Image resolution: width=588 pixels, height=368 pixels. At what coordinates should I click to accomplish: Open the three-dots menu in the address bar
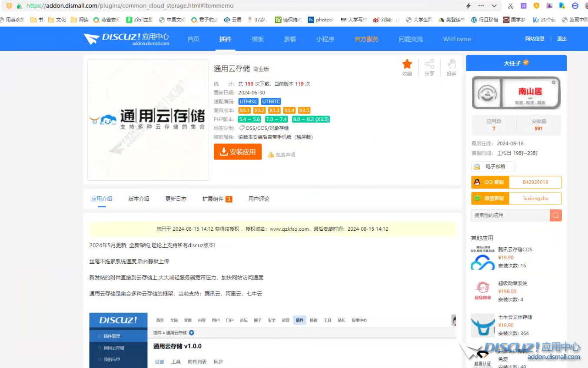pyautogui.click(x=481, y=6)
